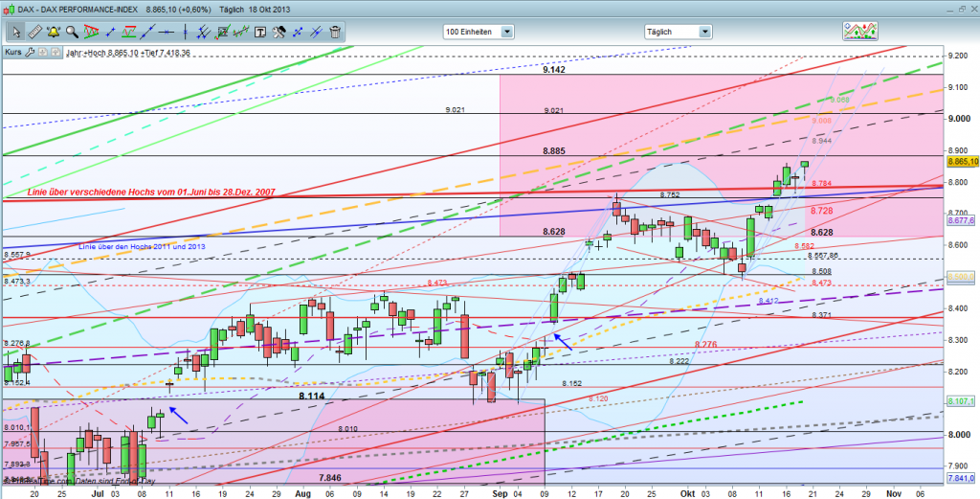
Task: Select the short blue line segment tool
Action: point(111,31)
